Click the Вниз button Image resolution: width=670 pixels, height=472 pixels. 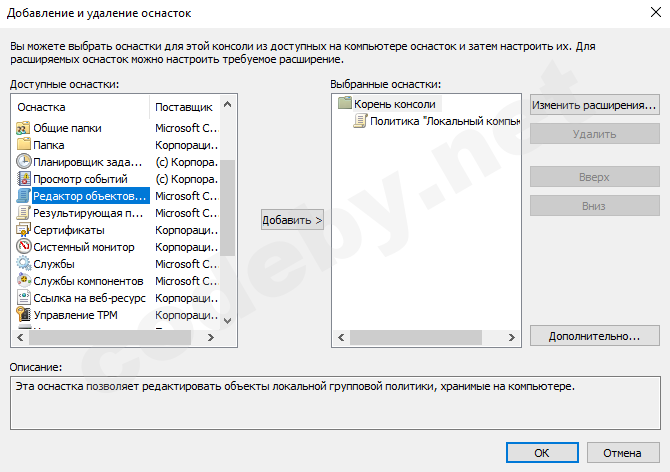tap(594, 206)
